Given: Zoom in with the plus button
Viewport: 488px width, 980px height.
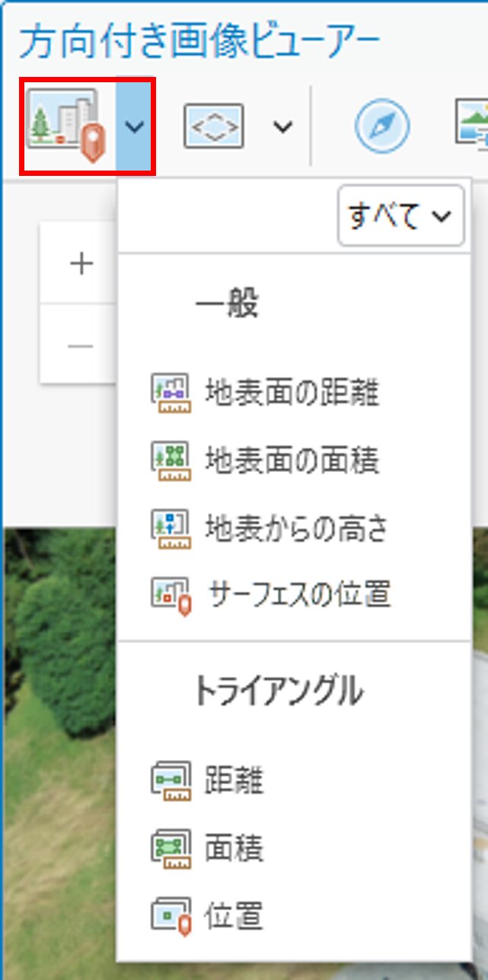Looking at the screenshot, I should [81, 264].
